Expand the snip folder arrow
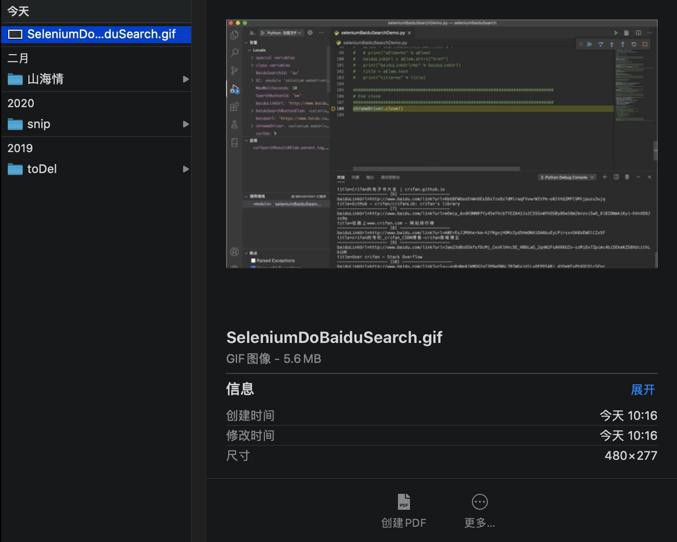 (x=186, y=124)
